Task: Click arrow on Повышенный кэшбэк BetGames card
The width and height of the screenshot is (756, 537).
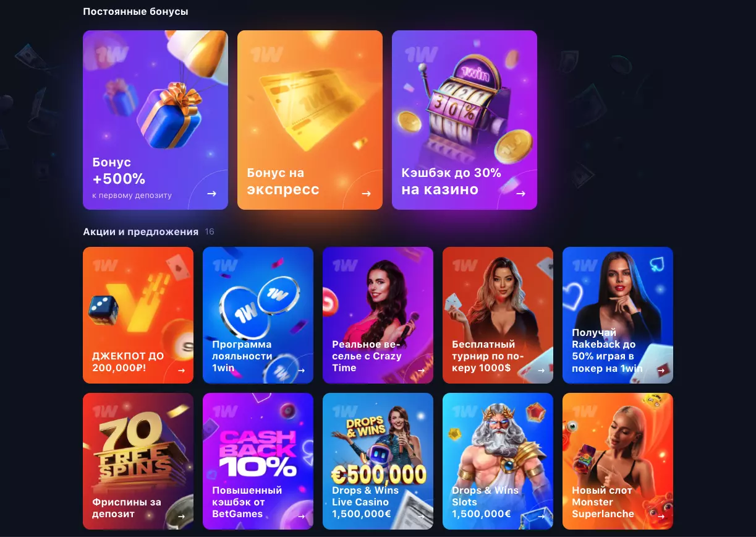Action: click(x=301, y=517)
